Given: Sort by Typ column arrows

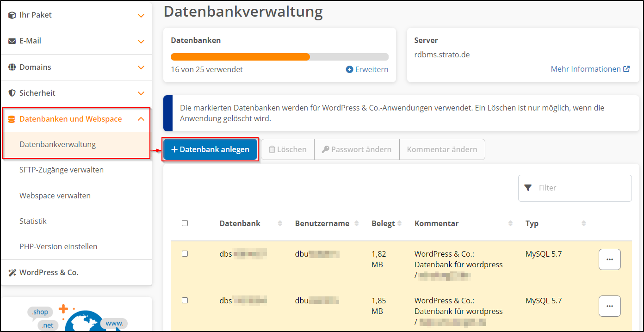Looking at the screenshot, I should tap(583, 223).
